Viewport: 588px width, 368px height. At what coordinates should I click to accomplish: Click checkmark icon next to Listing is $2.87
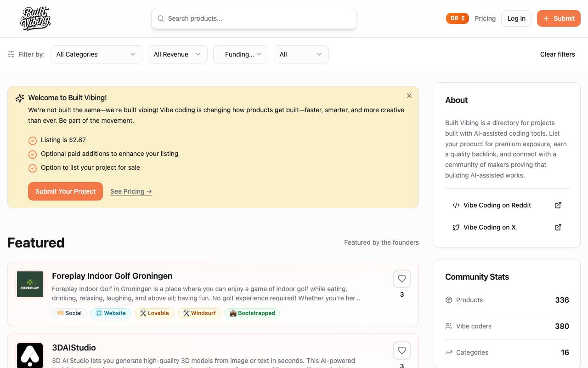click(x=33, y=140)
